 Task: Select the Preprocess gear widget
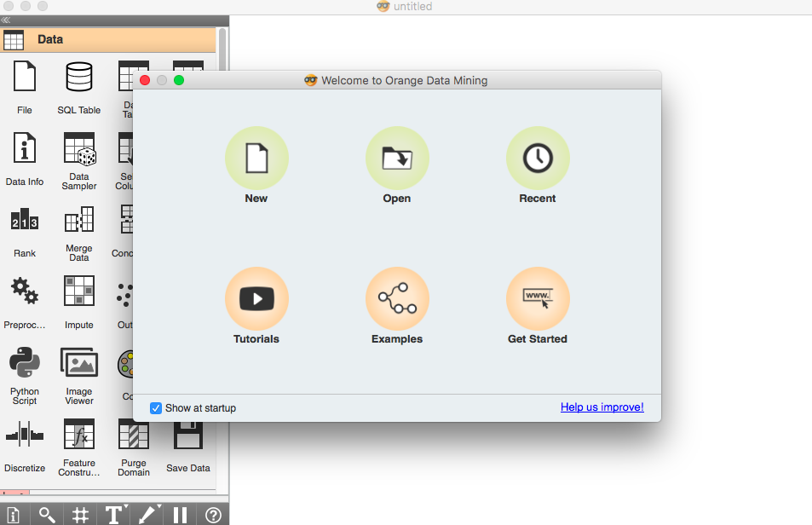point(25,303)
